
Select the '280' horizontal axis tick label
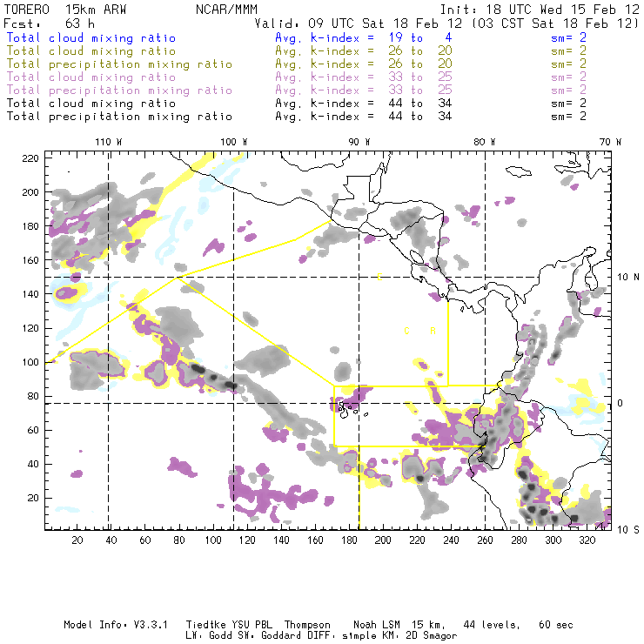pyautogui.click(x=520, y=540)
